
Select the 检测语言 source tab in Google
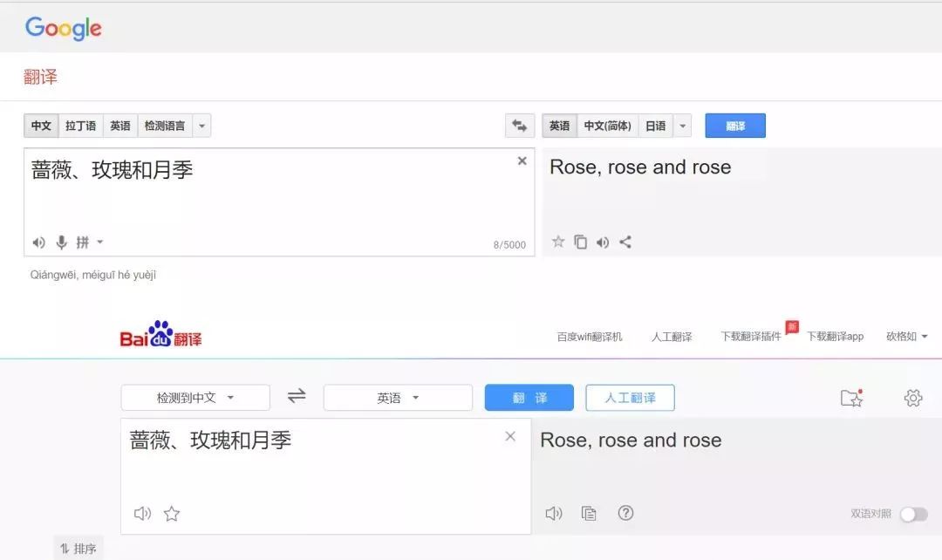[x=166, y=125]
